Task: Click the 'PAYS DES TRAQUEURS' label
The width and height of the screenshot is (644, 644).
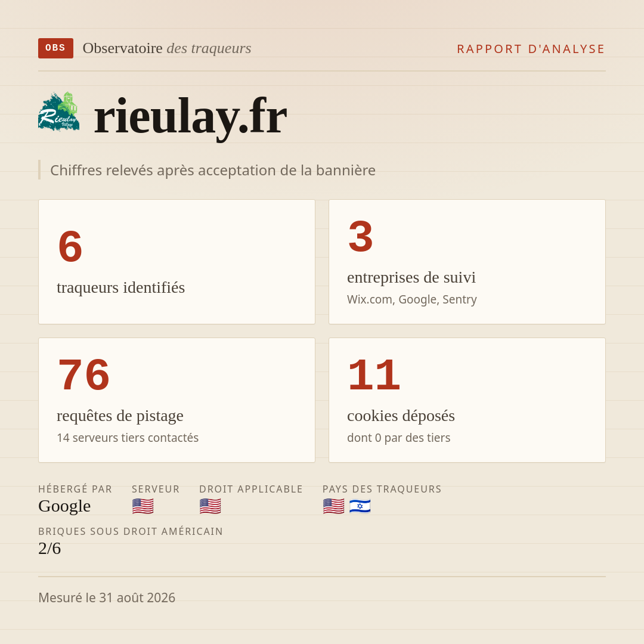Action: [382, 489]
